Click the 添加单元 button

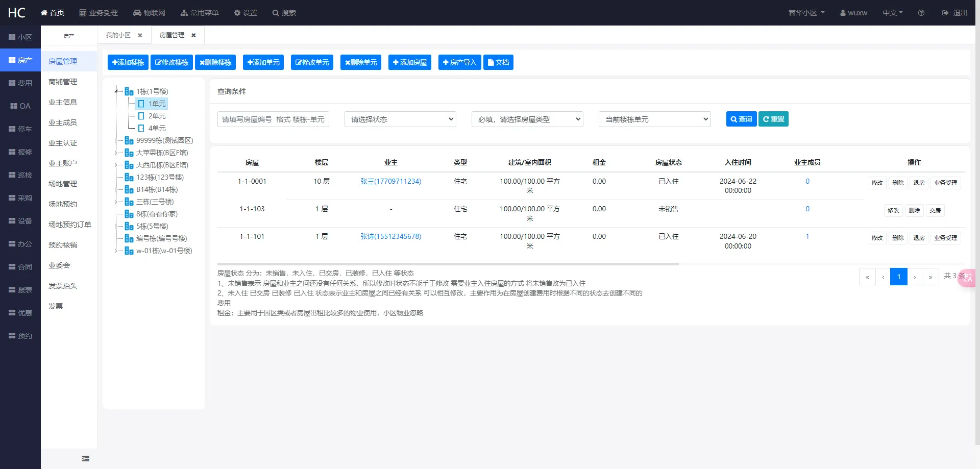[263, 62]
